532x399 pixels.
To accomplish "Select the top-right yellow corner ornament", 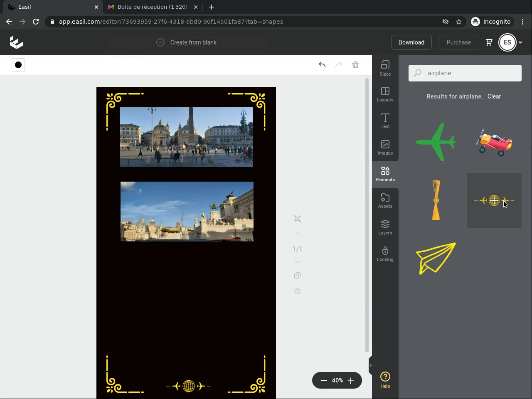I will click(x=247, y=111).
